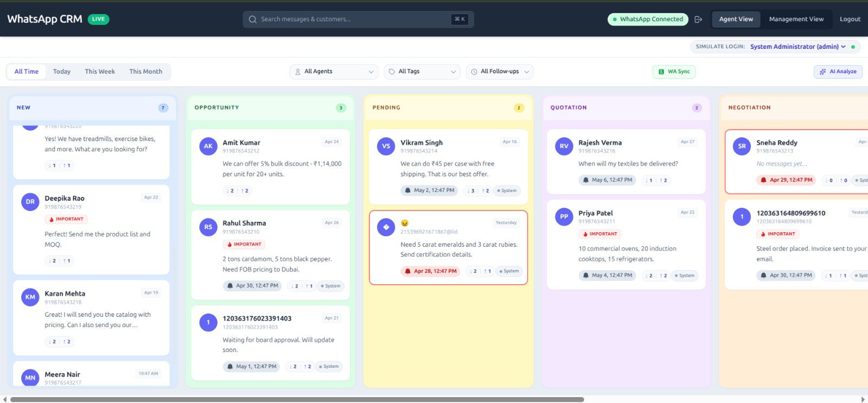The height and width of the screenshot is (403, 868).
Task: Click the diamond avatar on the emeralds card
Action: point(386,227)
